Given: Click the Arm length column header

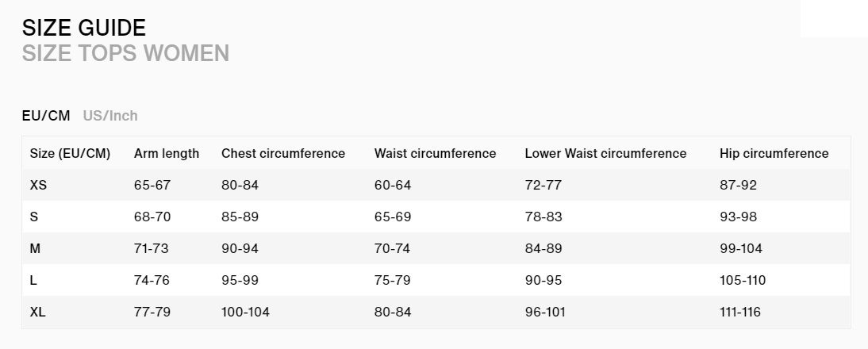Looking at the screenshot, I should (167, 154).
